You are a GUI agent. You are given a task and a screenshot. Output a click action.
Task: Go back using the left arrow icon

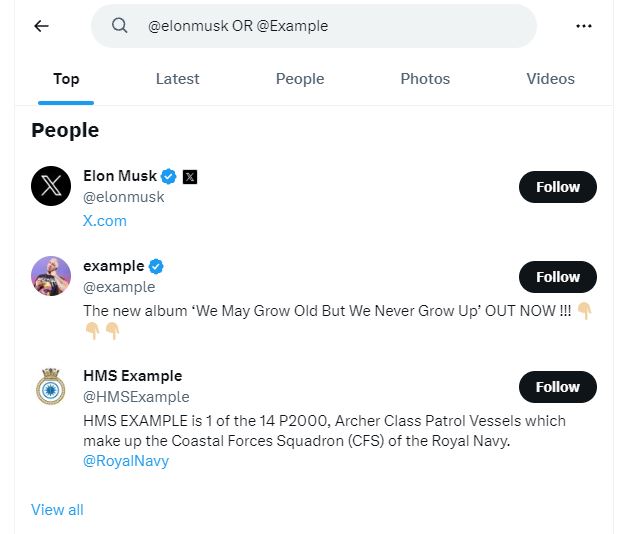coord(41,26)
